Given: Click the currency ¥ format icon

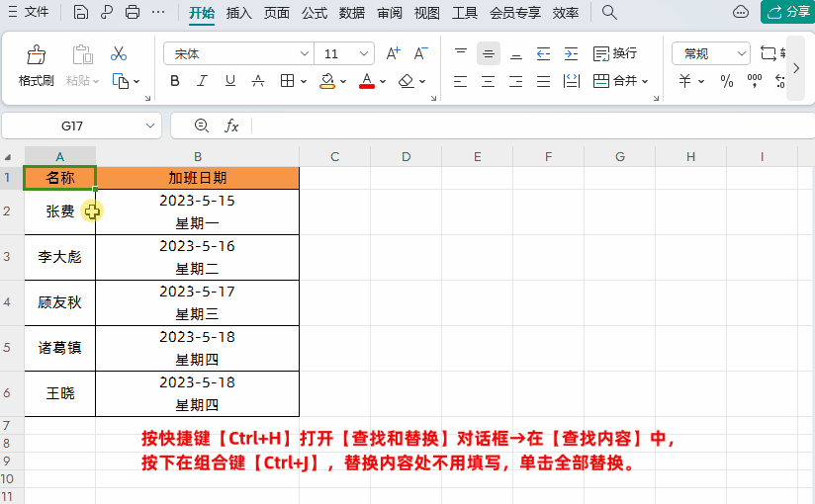Looking at the screenshot, I should [685, 81].
